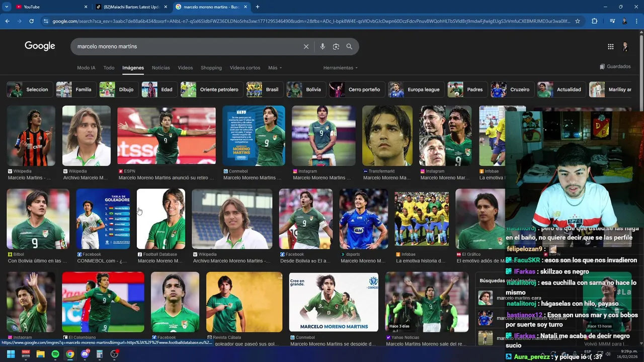Image resolution: width=644 pixels, height=362 pixels.
Task: Start voice search with the microphone icon
Action: tap(323, 46)
